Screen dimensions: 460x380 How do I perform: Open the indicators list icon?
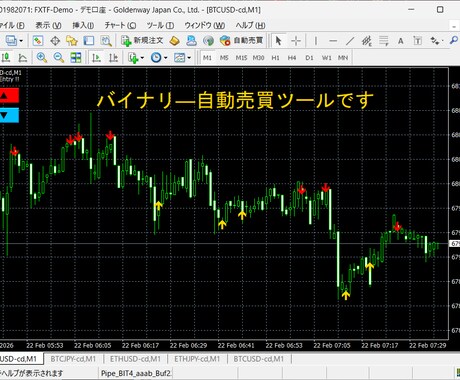point(133,58)
